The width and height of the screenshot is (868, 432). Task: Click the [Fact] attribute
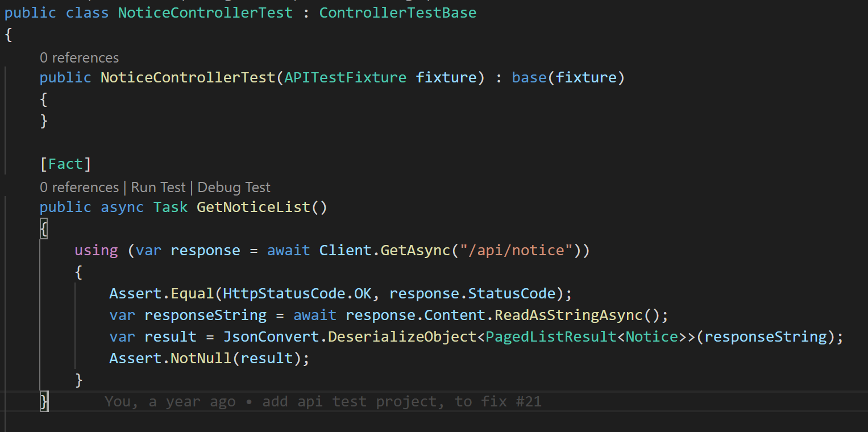[65, 164]
